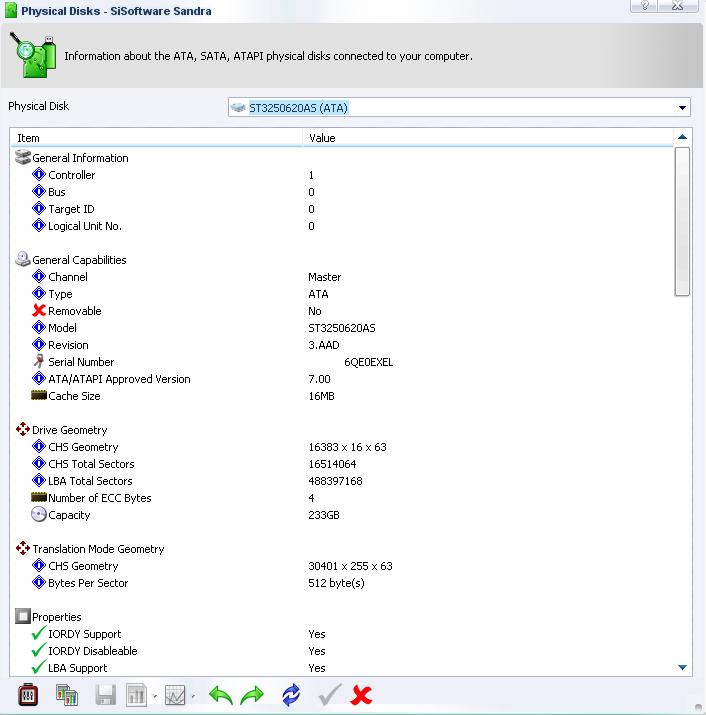
Task: Click the Properties section box icon
Action: click(x=23, y=616)
